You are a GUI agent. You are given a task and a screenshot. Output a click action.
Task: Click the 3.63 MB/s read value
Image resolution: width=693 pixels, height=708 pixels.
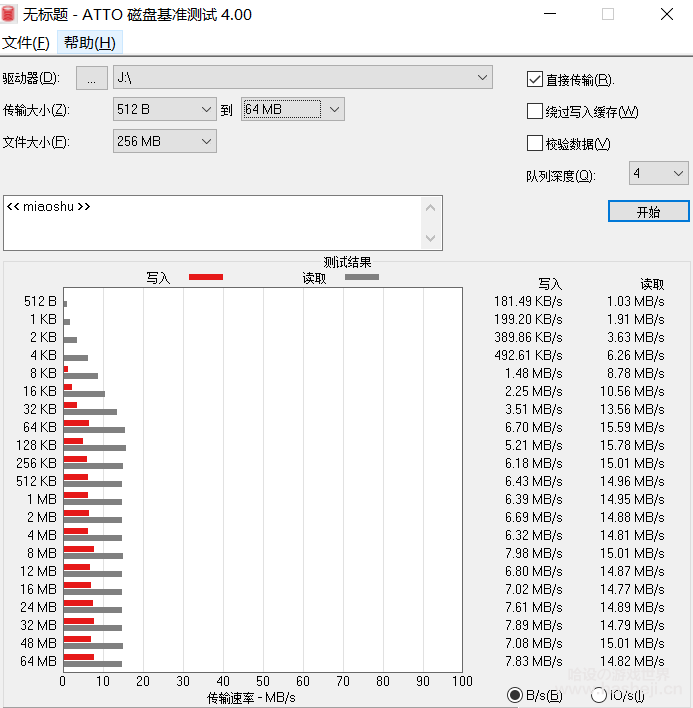[636, 337]
